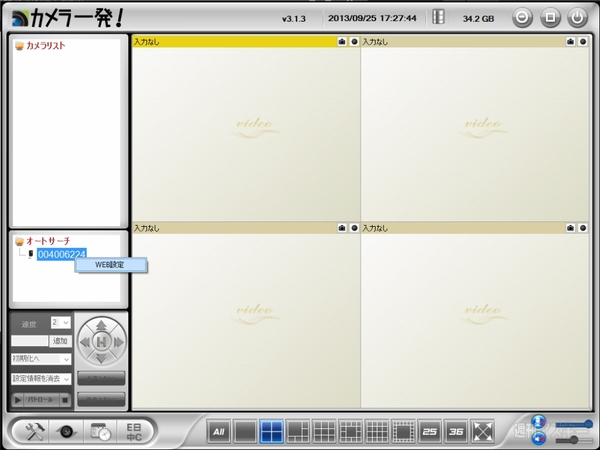Stop patrol with the stop button
The width and height of the screenshot is (600, 450).
65,400
